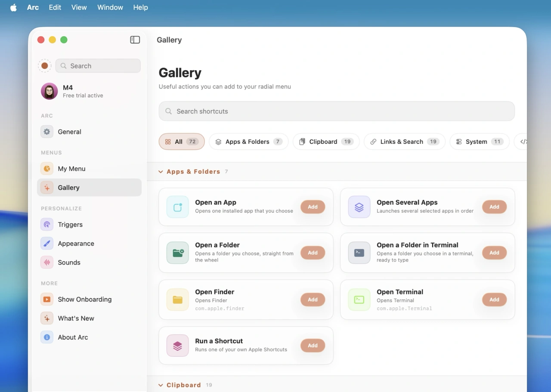Add the Open Finder action
Image resolution: width=551 pixels, height=392 pixels.
click(x=313, y=299)
